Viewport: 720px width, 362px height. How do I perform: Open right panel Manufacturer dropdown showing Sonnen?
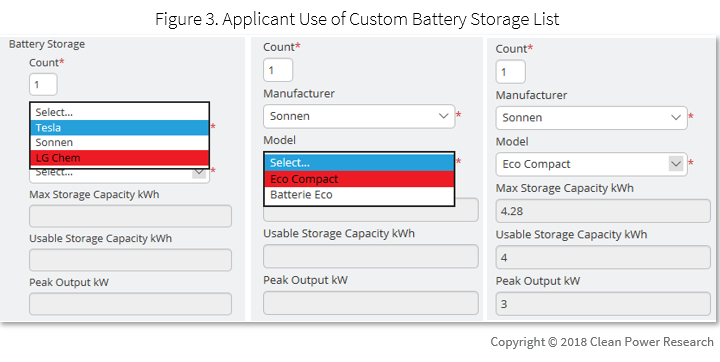[x=591, y=118]
